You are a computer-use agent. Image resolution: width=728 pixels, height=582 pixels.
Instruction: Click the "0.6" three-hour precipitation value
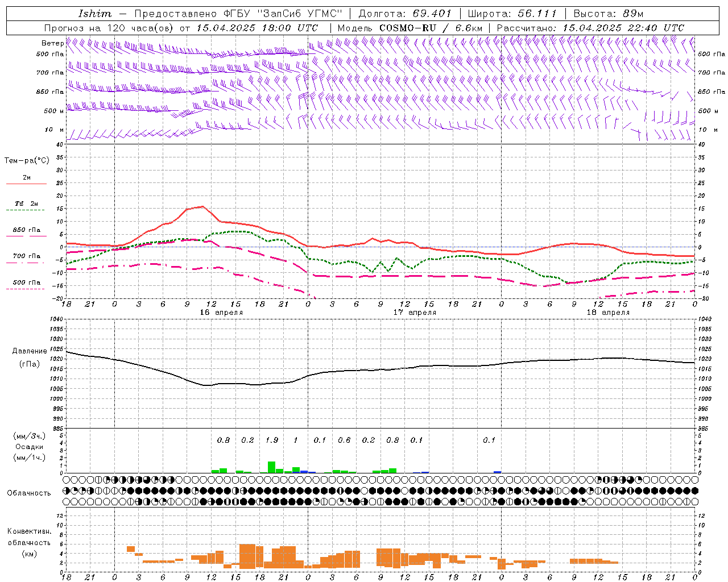pos(344,440)
